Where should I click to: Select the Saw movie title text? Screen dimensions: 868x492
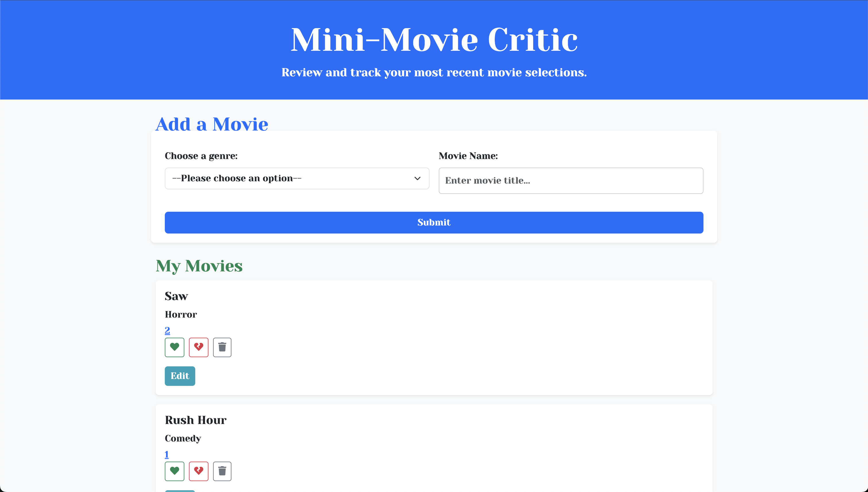(x=176, y=296)
